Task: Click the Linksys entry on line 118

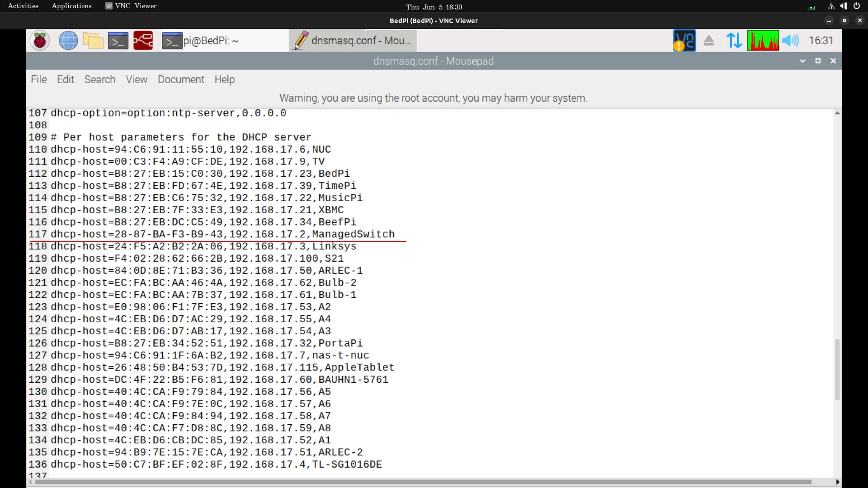Action: (203, 246)
